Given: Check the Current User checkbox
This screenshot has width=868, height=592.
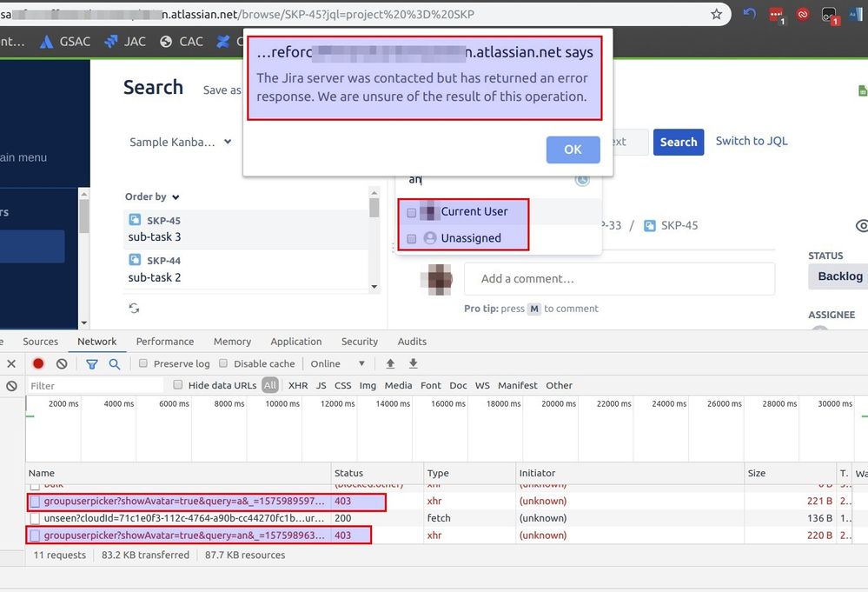Looking at the screenshot, I should (x=411, y=212).
